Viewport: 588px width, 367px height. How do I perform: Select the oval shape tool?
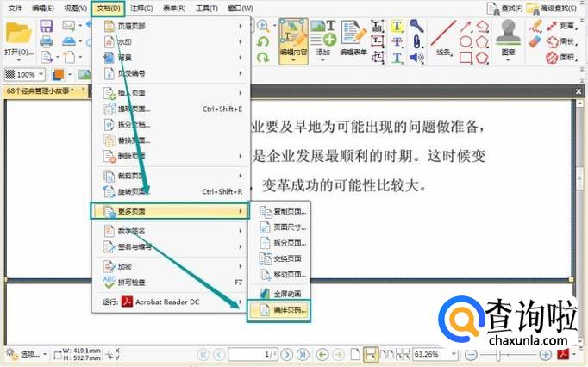[466, 41]
